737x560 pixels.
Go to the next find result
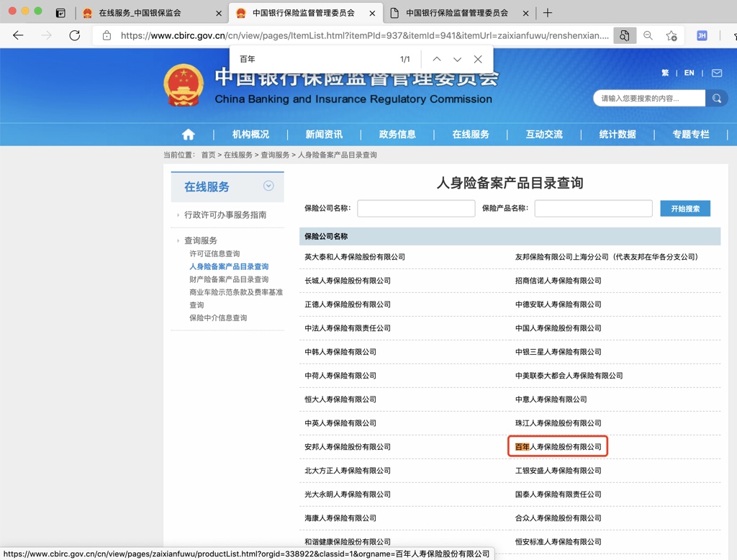point(457,59)
